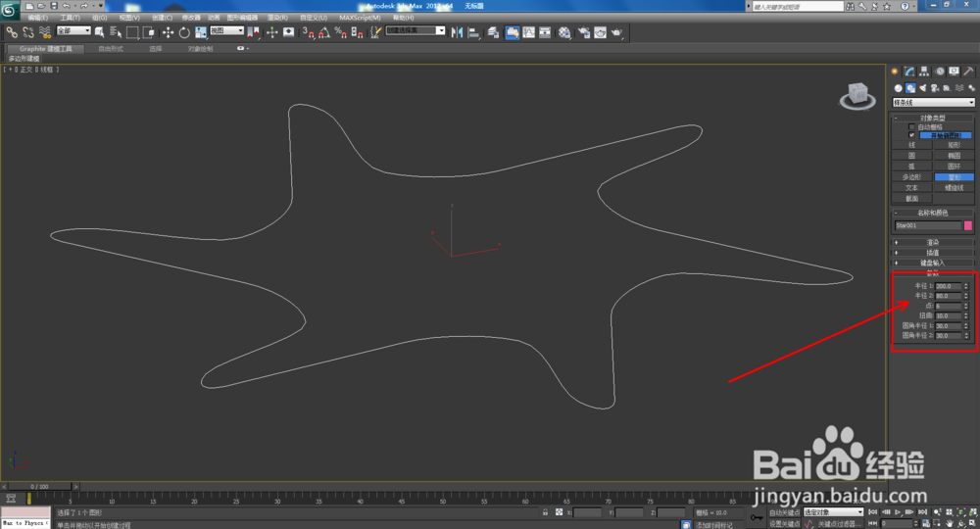Open the Modify command panel tab
This screenshot has height=529, width=980.
pyautogui.click(x=909, y=72)
